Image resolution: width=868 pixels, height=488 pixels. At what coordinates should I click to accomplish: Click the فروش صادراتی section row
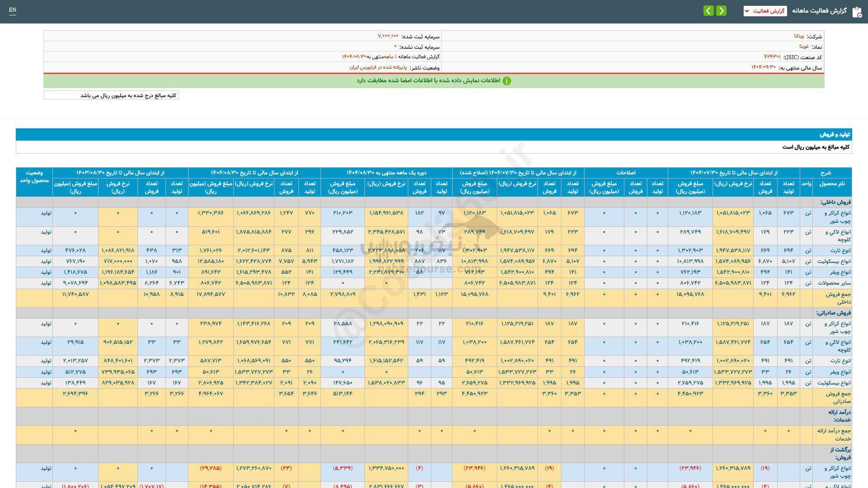pyautogui.click(x=833, y=313)
